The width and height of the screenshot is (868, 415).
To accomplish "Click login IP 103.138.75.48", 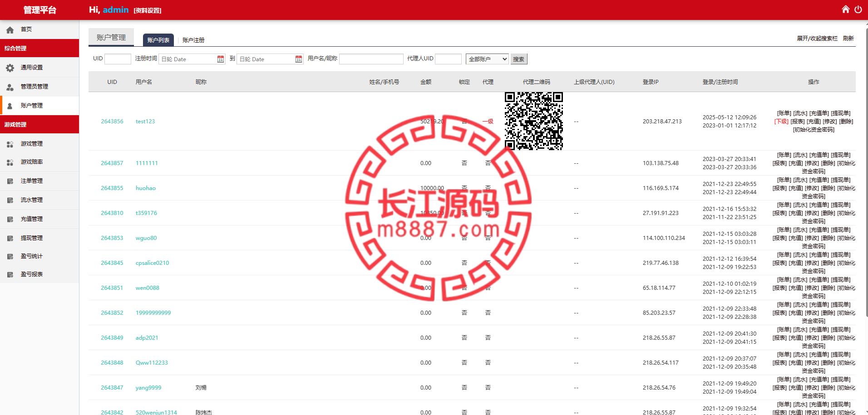I will pyautogui.click(x=661, y=163).
